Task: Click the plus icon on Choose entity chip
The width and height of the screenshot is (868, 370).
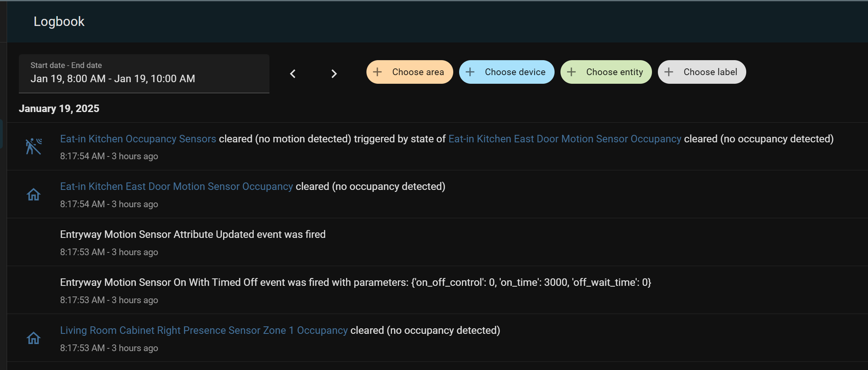Action: (x=571, y=72)
